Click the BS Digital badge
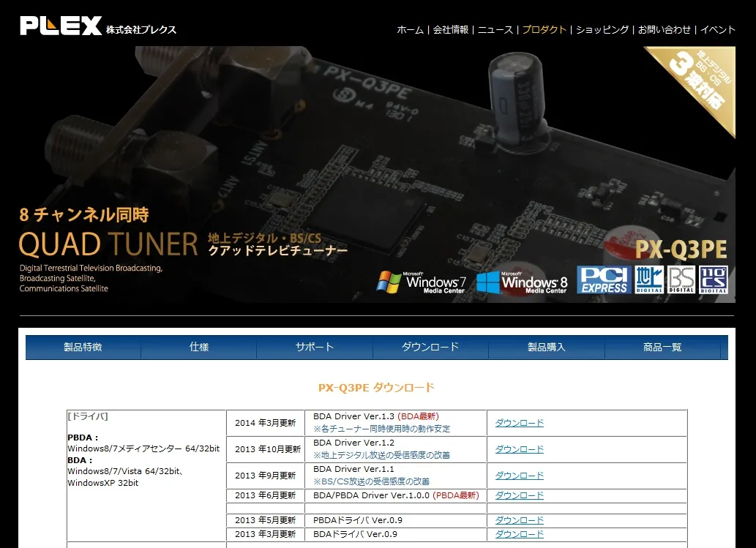The height and width of the screenshot is (548, 756). [x=681, y=279]
